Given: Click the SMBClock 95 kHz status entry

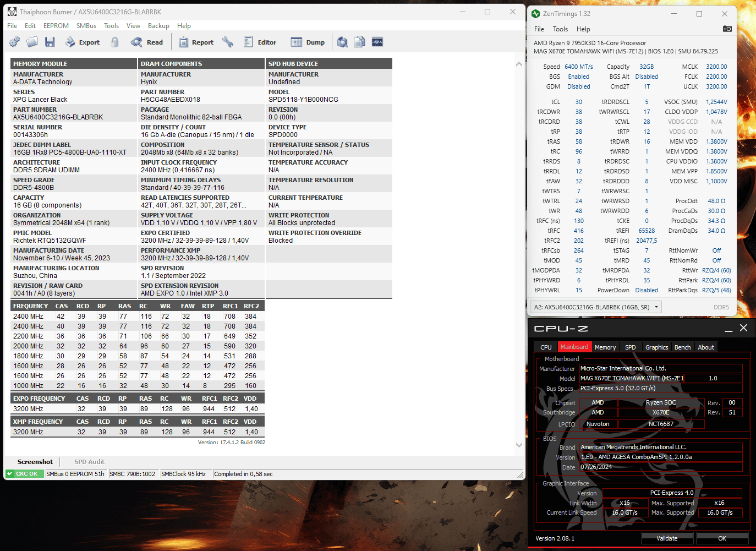Looking at the screenshot, I should click(185, 474).
